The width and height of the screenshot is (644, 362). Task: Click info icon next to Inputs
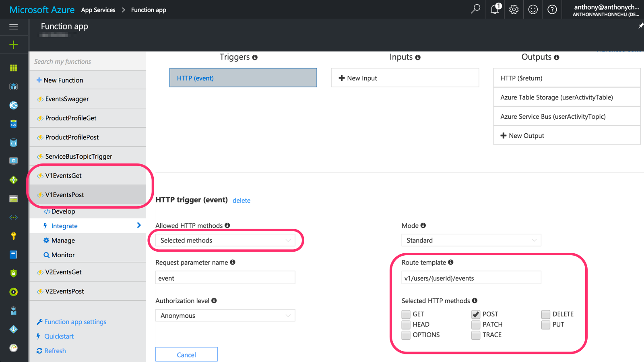[x=418, y=58]
